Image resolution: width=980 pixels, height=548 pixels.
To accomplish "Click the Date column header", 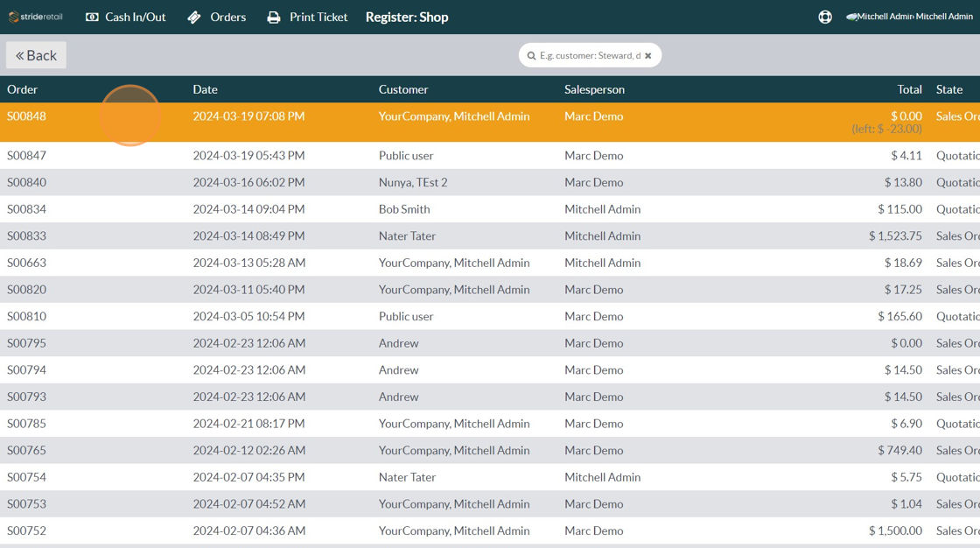I will [205, 89].
